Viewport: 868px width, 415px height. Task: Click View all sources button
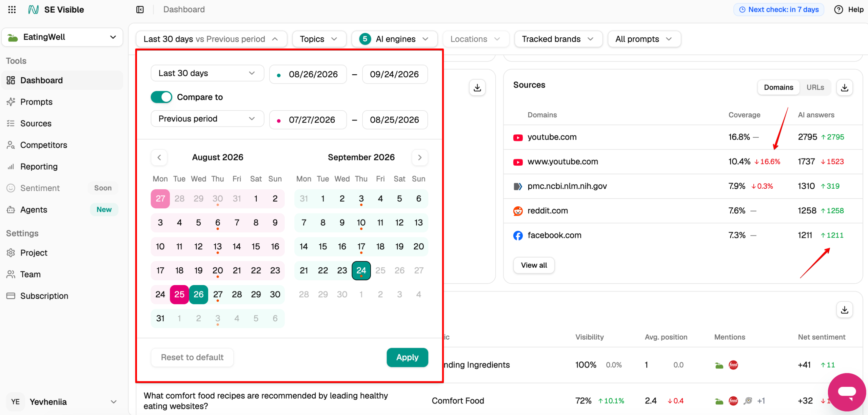pos(534,265)
